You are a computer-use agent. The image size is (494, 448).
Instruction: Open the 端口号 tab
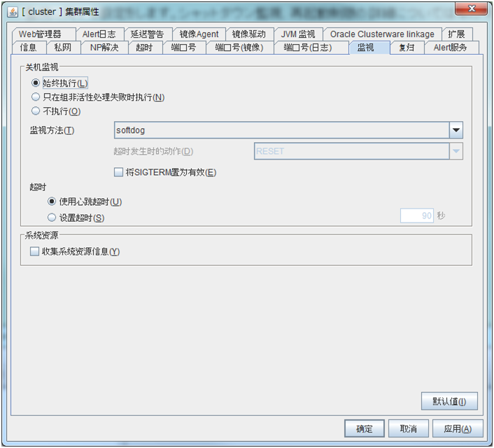[x=183, y=48]
